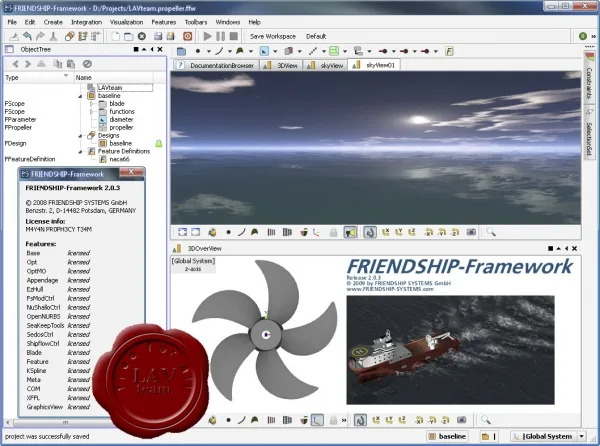Toggle the green lock on the baseline design row

point(158,143)
